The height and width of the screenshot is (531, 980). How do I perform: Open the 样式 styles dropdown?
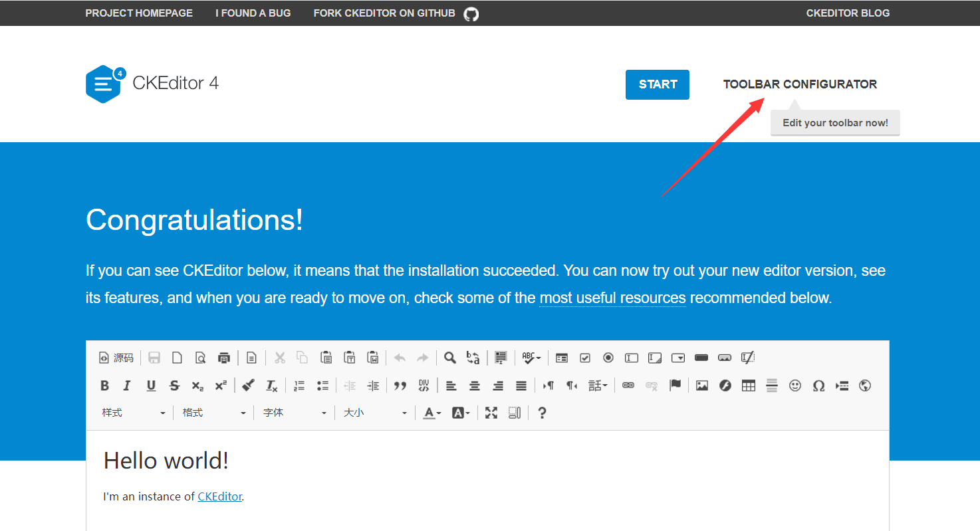point(133,413)
